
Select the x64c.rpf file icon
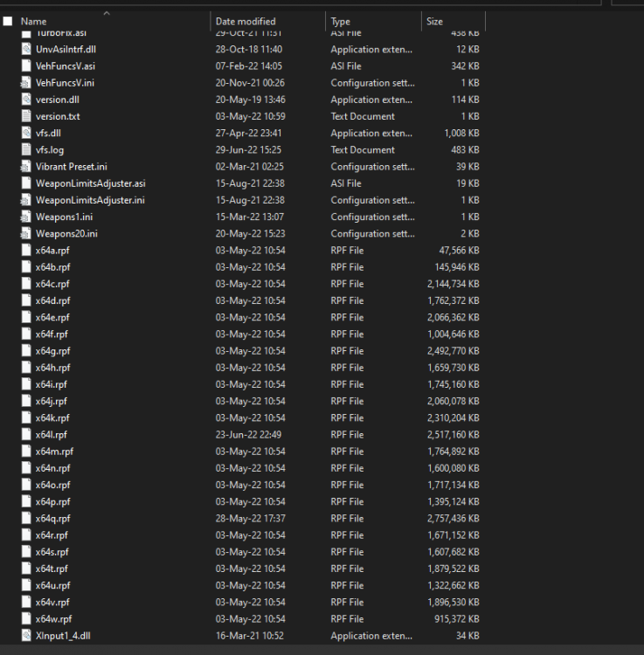coord(26,284)
